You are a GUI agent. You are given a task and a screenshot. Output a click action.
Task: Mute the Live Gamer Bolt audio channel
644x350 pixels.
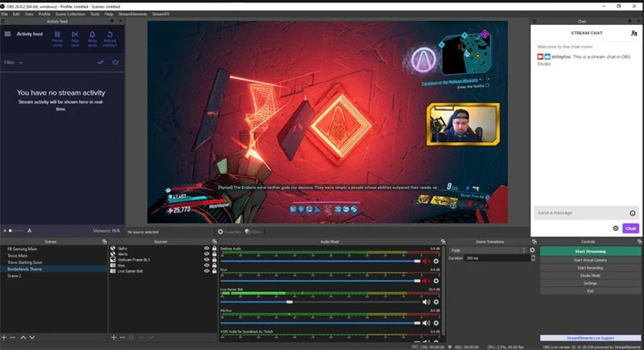tap(427, 302)
